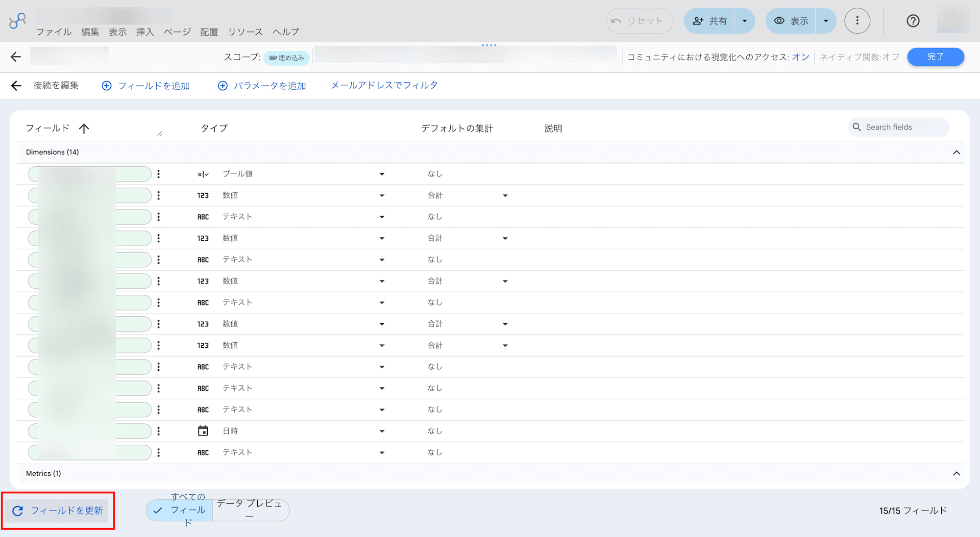Click the 埋め込み scope chip

[287, 58]
